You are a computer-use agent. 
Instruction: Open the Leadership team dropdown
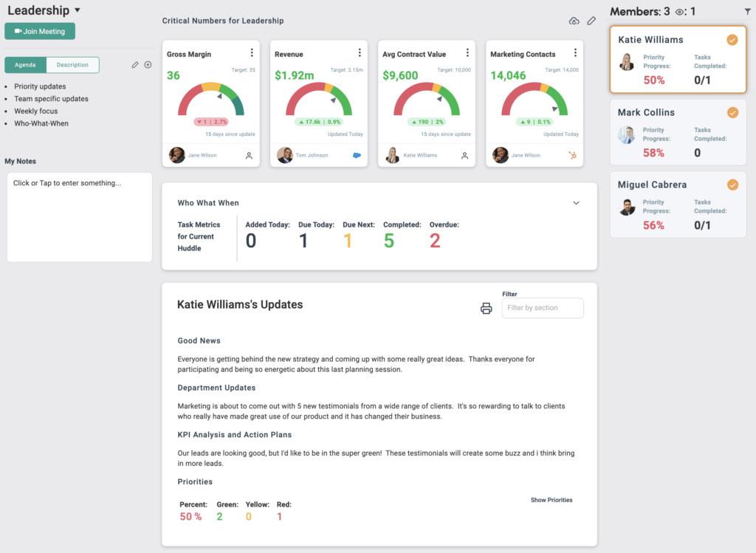coord(78,10)
